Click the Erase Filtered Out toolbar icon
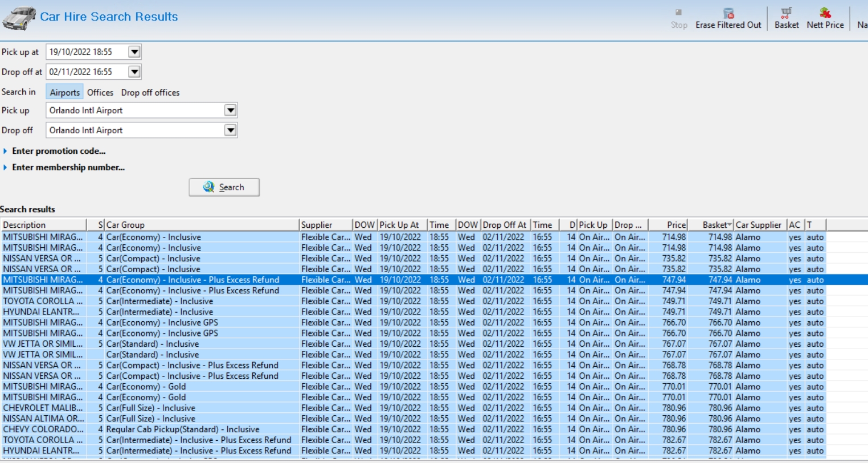Image resolution: width=868 pixels, height=463 pixels. (728, 18)
